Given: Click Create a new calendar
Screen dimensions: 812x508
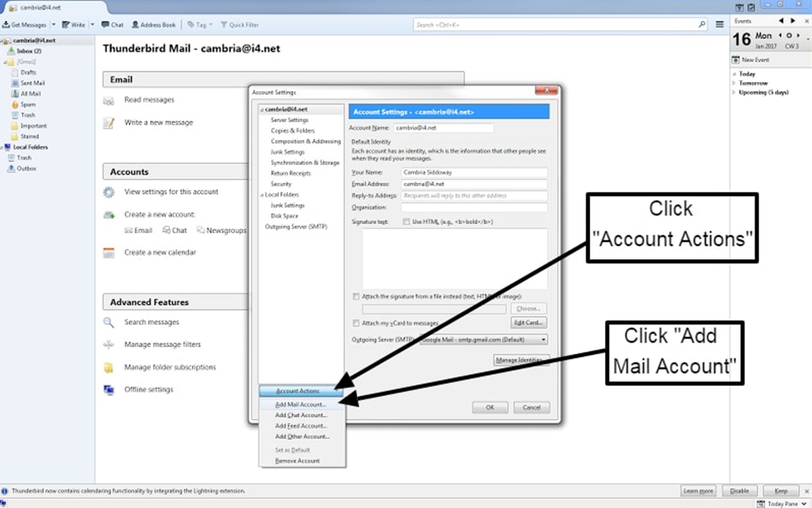Looking at the screenshot, I should click(x=160, y=252).
